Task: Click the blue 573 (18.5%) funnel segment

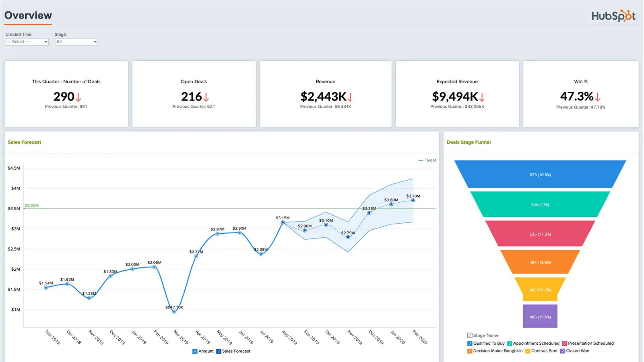Action: [x=540, y=175]
